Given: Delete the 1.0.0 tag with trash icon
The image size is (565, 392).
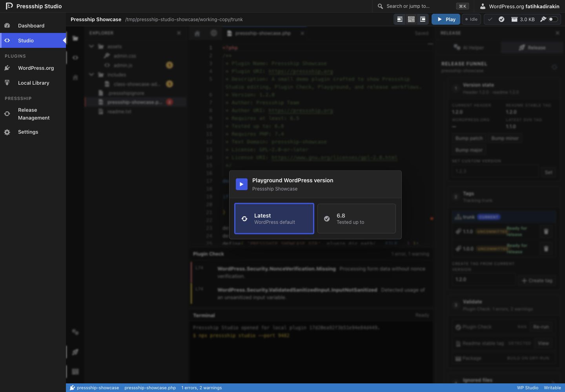Looking at the screenshot, I should click(x=546, y=249).
